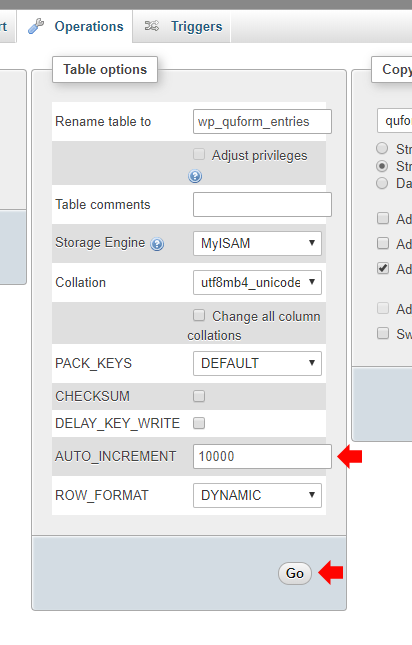
Task: Enable Change all column collations checkbox
Action: 199,316
